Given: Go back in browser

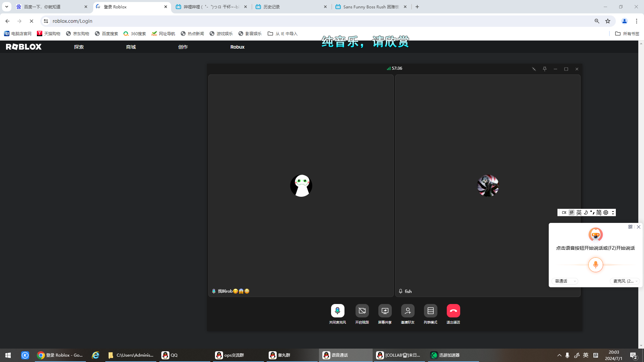Looking at the screenshot, I should (x=7, y=21).
